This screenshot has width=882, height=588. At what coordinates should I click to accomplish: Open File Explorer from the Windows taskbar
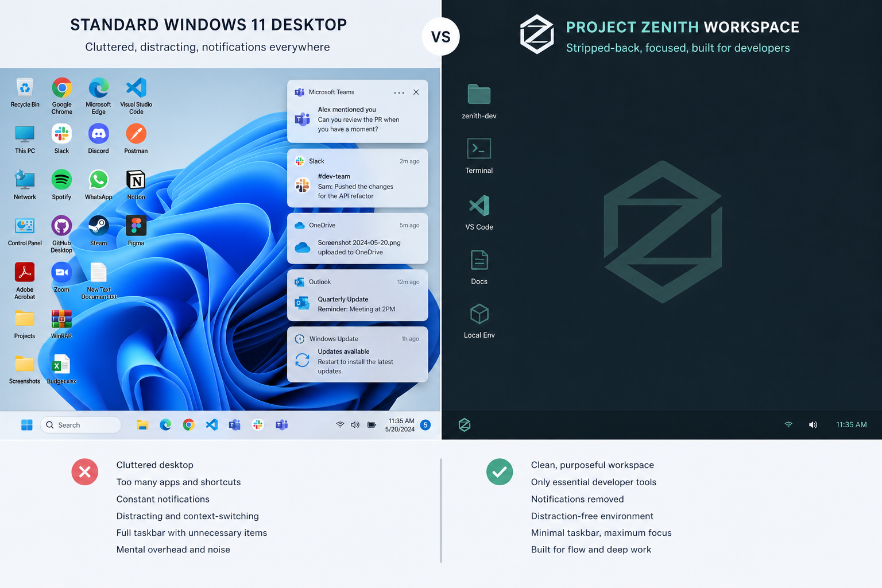142,425
